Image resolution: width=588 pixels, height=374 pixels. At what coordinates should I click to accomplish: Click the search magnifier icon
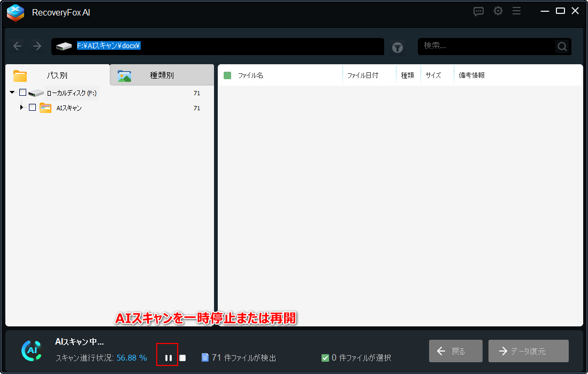tap(562, 47)
